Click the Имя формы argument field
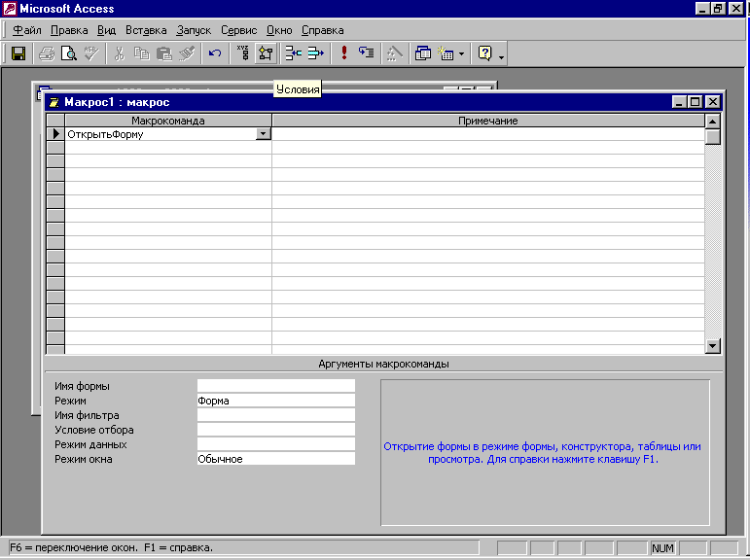This screenshot has height=560, width=750. pos(276,386)
